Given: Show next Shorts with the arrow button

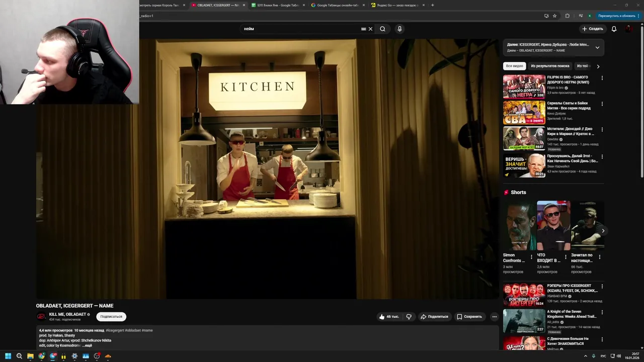Looking at the screenshot, I should pyautogui.click(x=603, y=231).
